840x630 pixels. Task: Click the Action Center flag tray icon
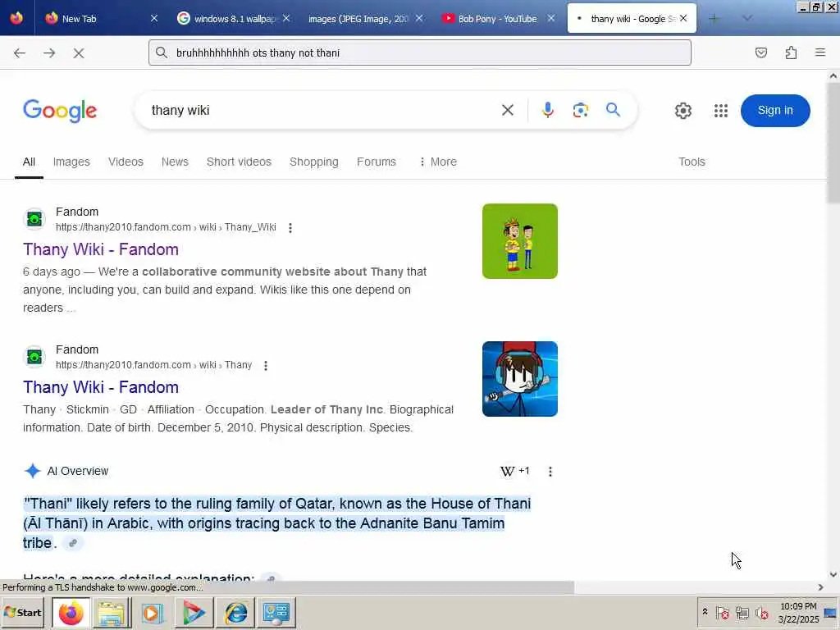tap(722, 612)
